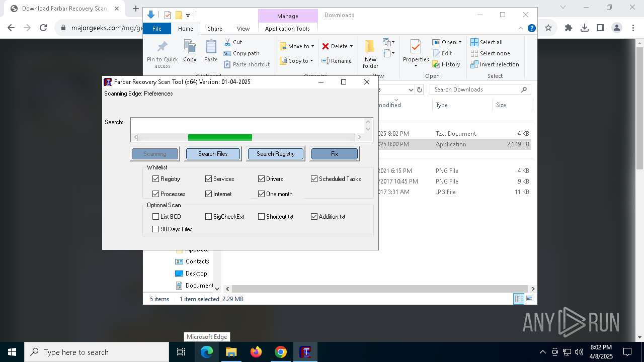Click the New folder icon
This screenshot has width=644, height=362.
point(370,47)
